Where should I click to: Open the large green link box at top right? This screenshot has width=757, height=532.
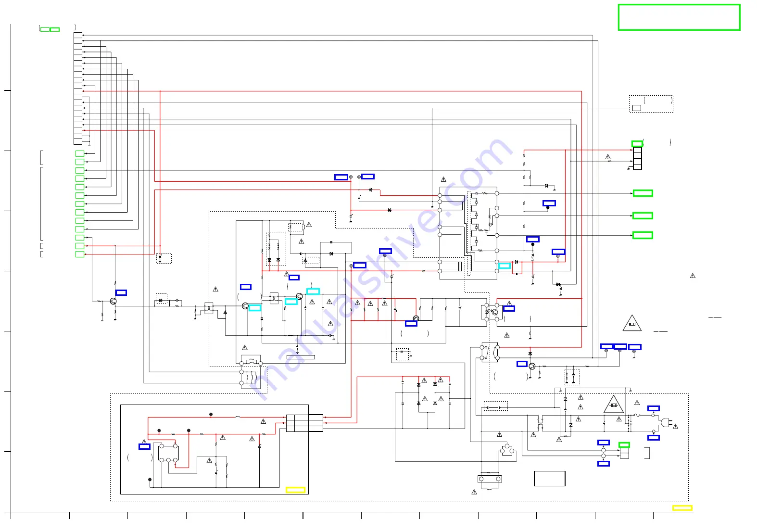[x=679, y=17]
